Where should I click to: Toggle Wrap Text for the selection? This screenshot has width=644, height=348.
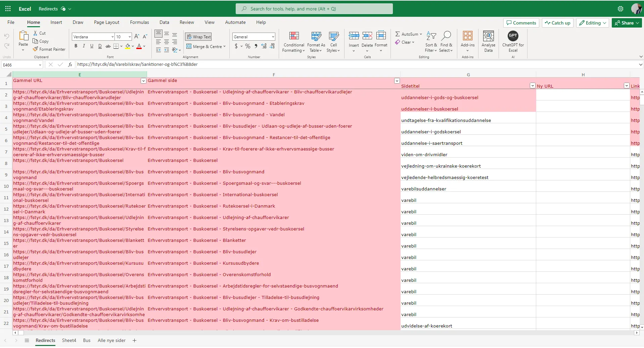(198, 37)
